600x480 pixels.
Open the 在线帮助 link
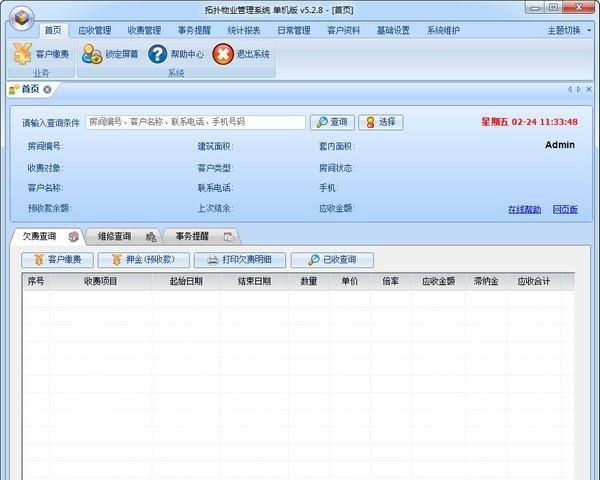click(524, 209)
